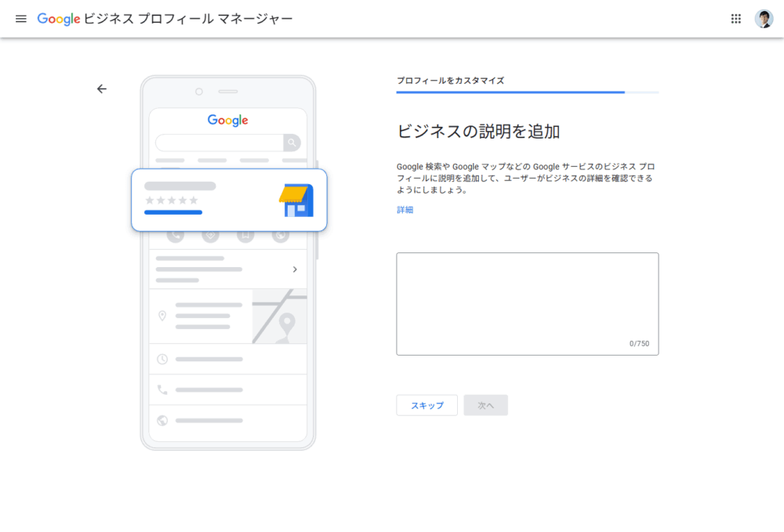The image size is (784, 532).
Task: Click the search box in phone mockup
Action: click(220, 143)
